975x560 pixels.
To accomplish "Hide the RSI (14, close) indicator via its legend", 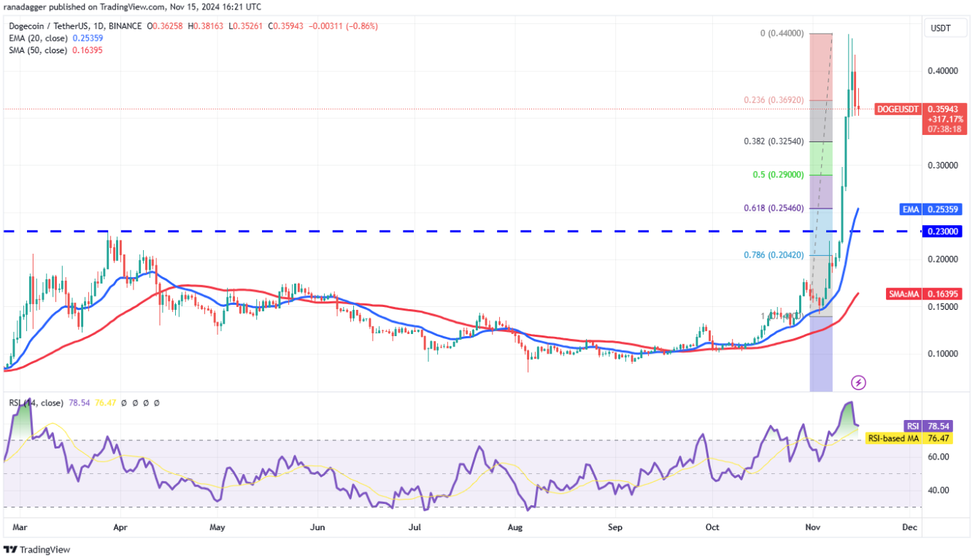I will [x=36, y=402].
